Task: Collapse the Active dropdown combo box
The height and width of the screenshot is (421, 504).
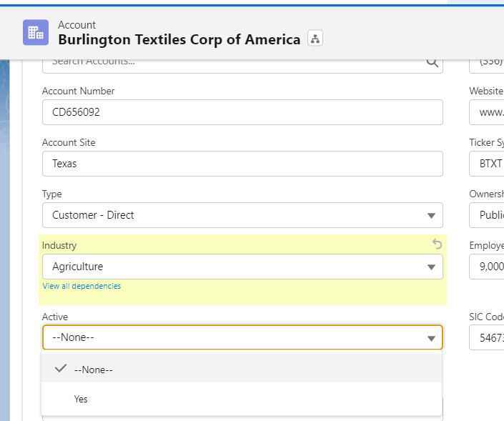Action: coord(242,337)
